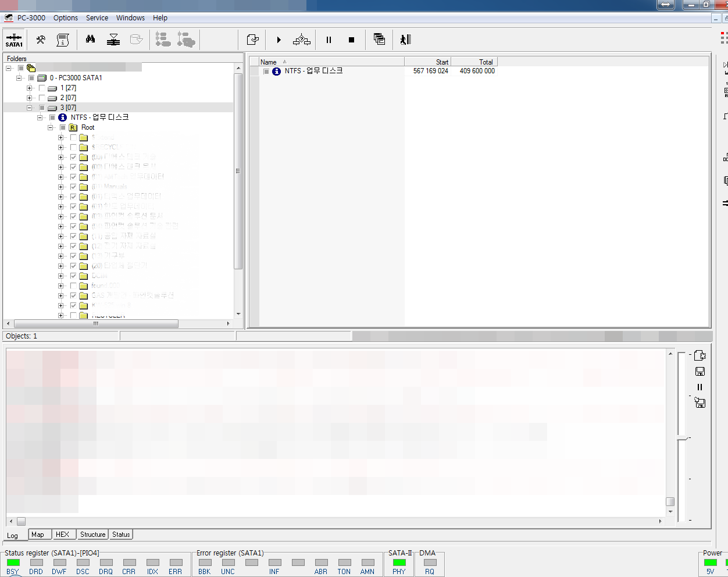Open the hammer and wrench utilities tool
The height and width of the screenshot is (577, 728).
[x=41, y=40]
